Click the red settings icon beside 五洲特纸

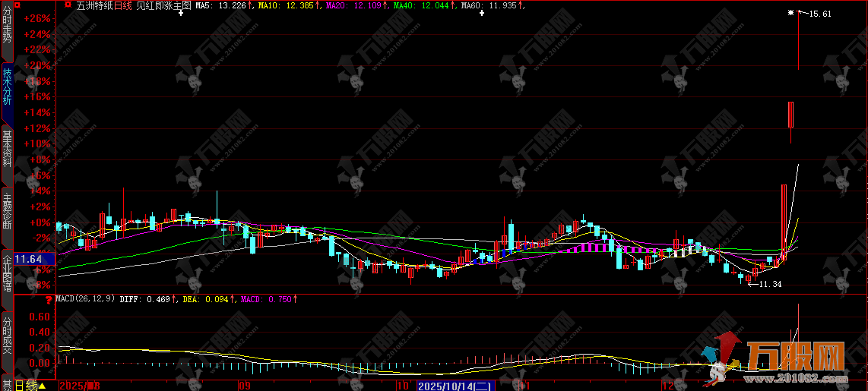pyautogui.click(x=68, y=5)
